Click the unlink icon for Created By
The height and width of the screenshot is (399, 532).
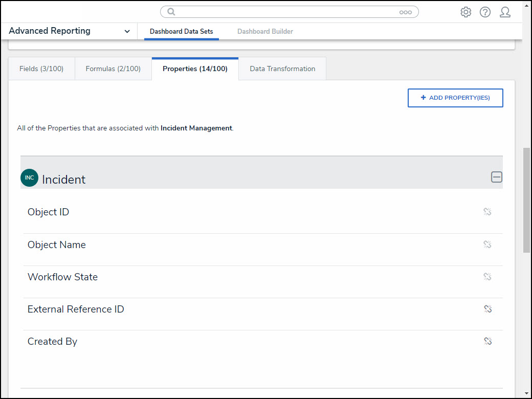tap(487, 341)
